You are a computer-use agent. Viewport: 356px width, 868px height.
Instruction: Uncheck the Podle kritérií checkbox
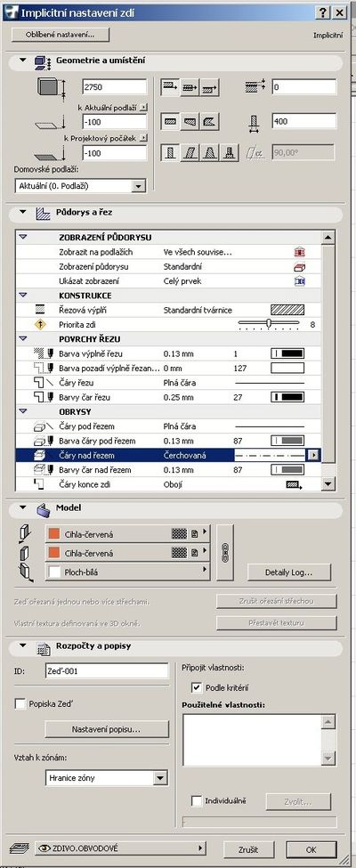[196, 687]
